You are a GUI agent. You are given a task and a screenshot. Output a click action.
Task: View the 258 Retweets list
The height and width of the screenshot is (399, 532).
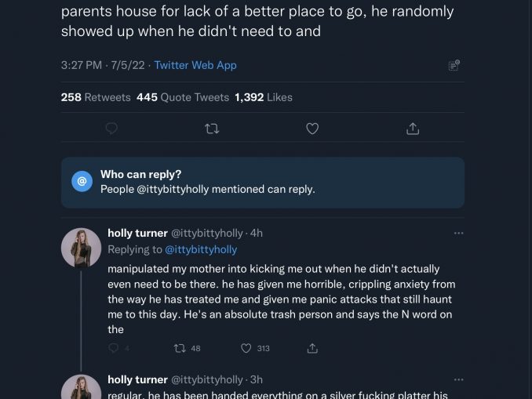(x=96, y=97)
